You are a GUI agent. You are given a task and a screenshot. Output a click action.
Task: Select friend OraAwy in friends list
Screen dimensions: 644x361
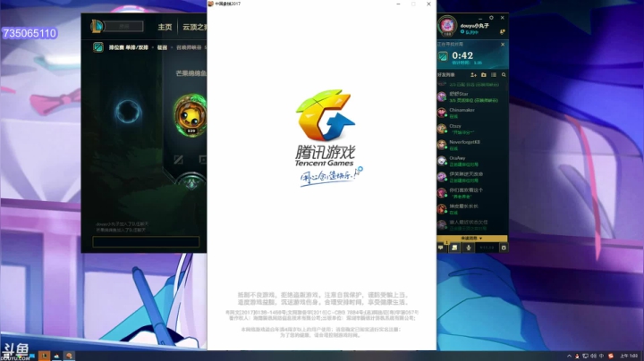point(472,161)
